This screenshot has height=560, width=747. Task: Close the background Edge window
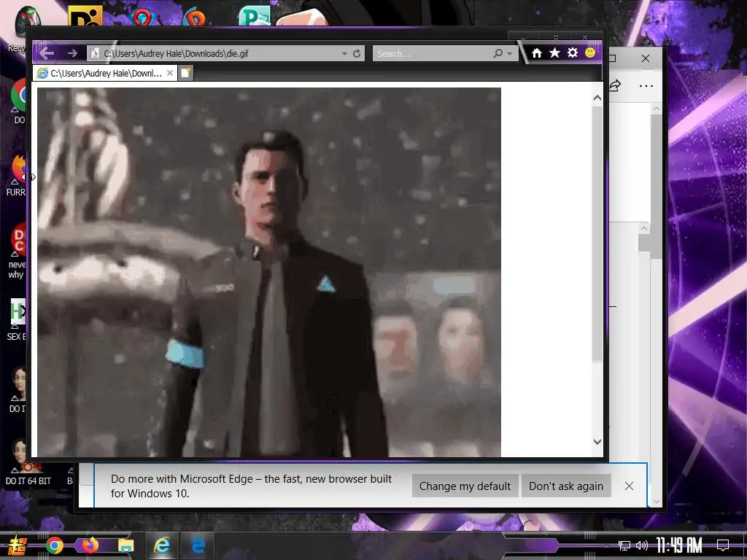click(x=646, y=58)
